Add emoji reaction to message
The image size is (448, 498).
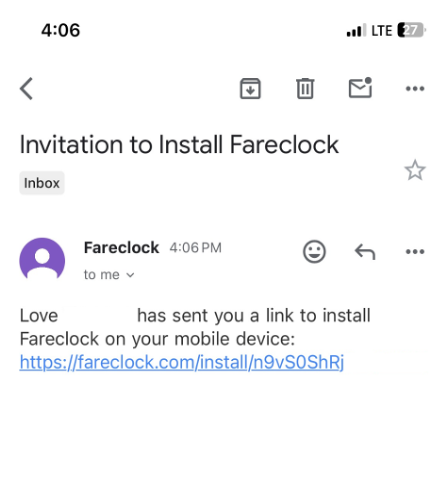(314, 251)
